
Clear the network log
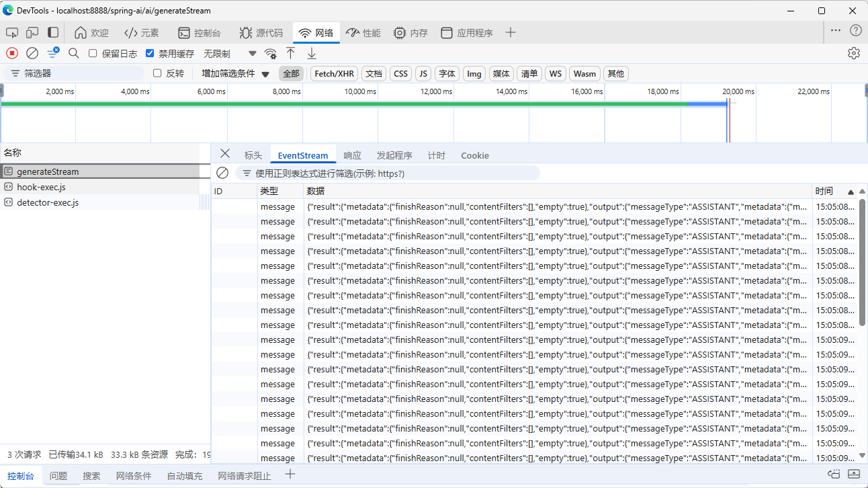click(x=32, y=53)
